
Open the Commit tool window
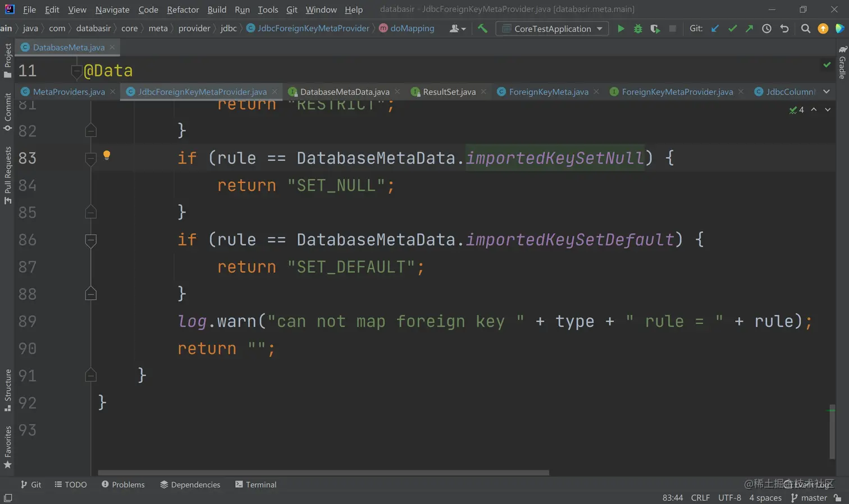(x=7, y=112)
